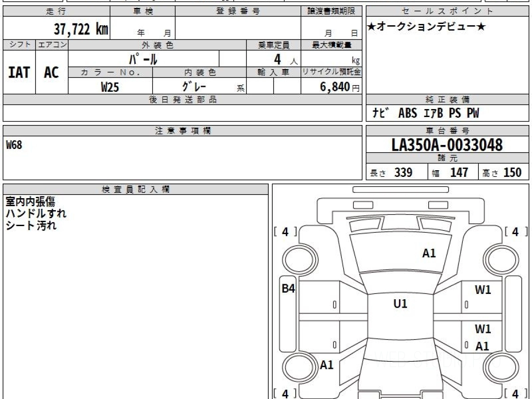Screen dimensions: 532x399
Task: Click the ★オークションデビュー★ sales note
Action: (x=426, y=27)
